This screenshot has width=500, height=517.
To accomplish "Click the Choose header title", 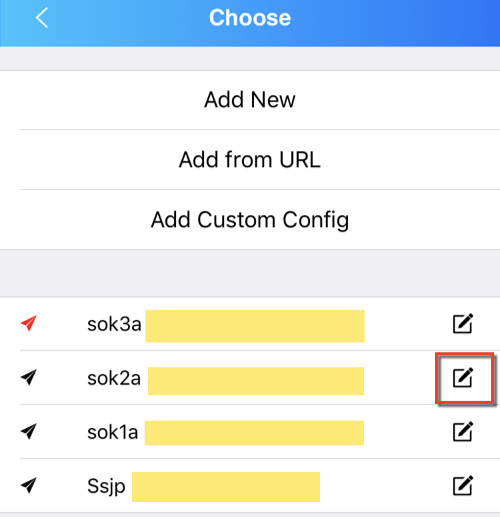I will [250, 18].
